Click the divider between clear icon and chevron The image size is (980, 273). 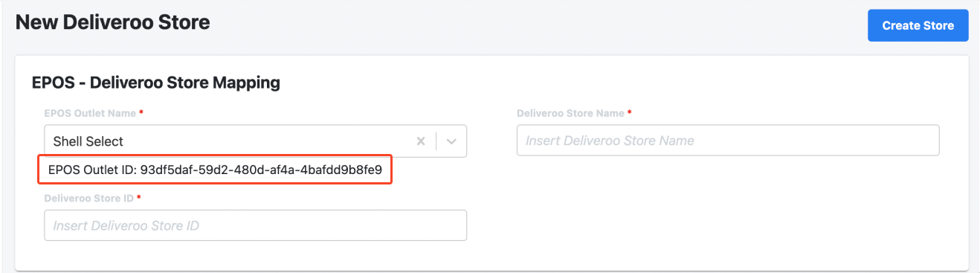(436, 141)
